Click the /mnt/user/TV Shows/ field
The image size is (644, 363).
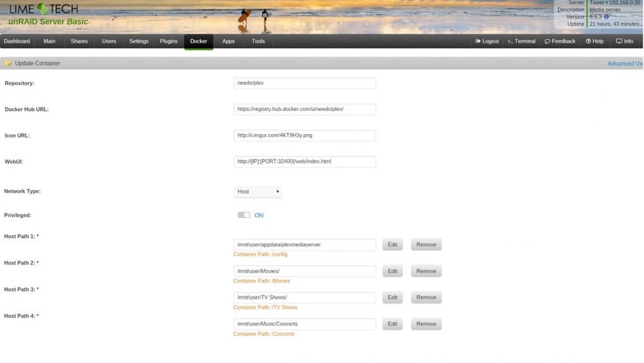[305, 297]
